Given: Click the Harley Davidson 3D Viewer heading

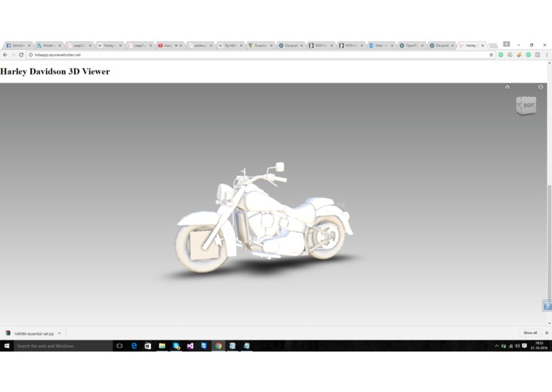Looking at the screenshot, I should coord(55,71).
